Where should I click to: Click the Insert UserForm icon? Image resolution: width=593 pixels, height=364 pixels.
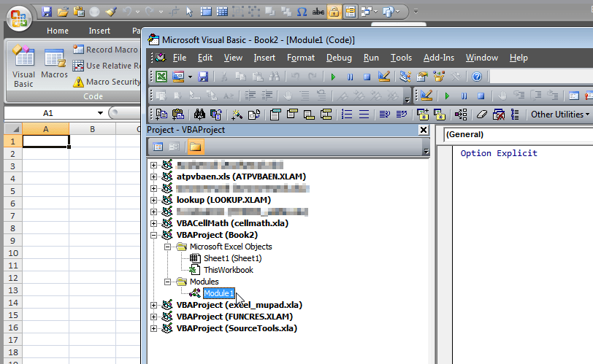pyautogui.click(x=178, y=77)
